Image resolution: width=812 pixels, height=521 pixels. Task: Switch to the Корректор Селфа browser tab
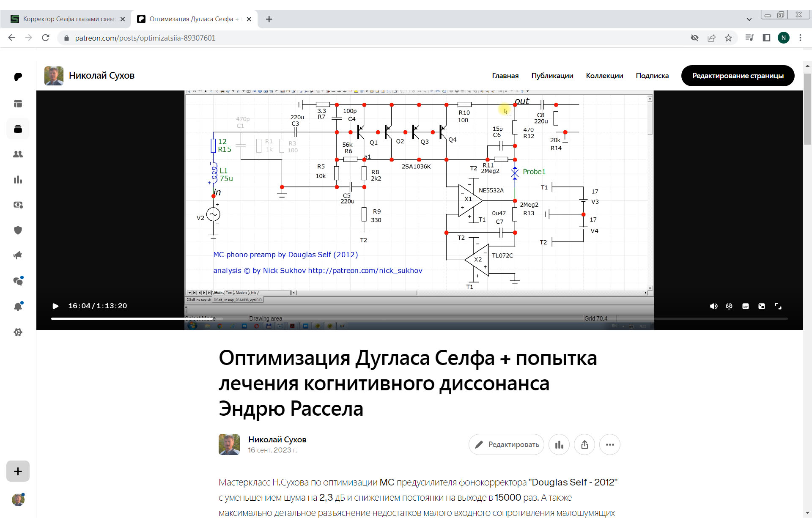point(68,19)
